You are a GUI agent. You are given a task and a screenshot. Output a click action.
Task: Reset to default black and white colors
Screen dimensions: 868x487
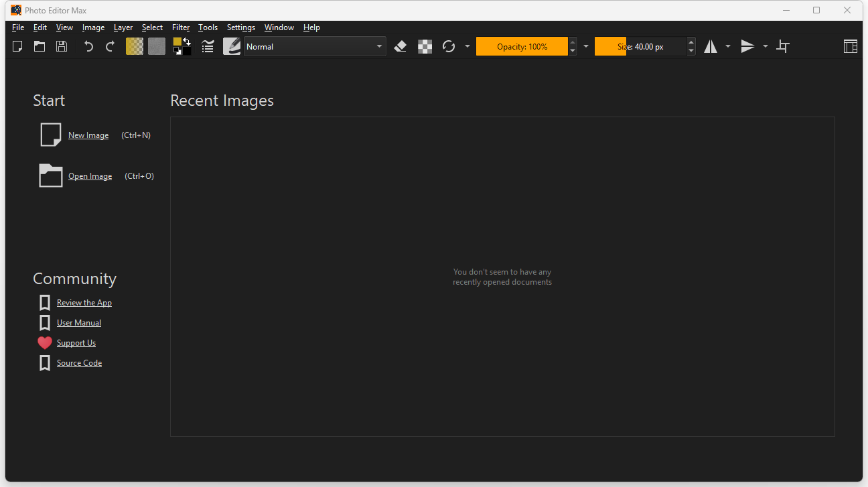click(177, 51)
